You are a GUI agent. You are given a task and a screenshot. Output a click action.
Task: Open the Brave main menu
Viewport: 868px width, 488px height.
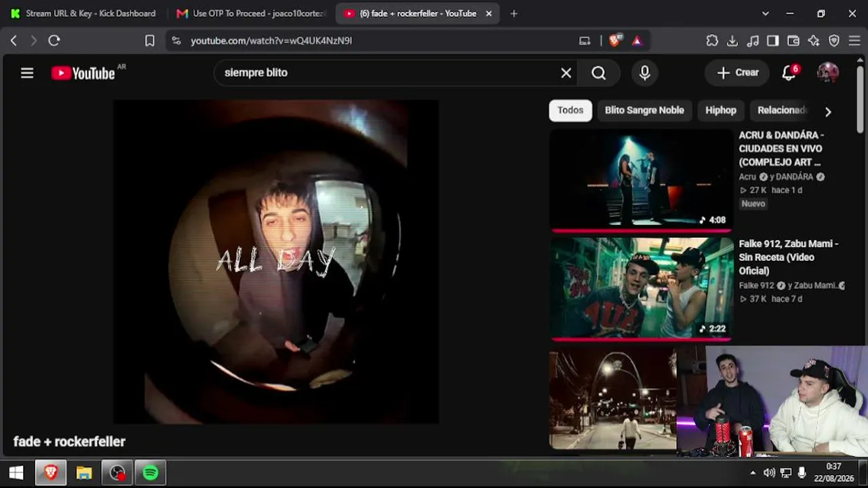(x=854, y=41)
